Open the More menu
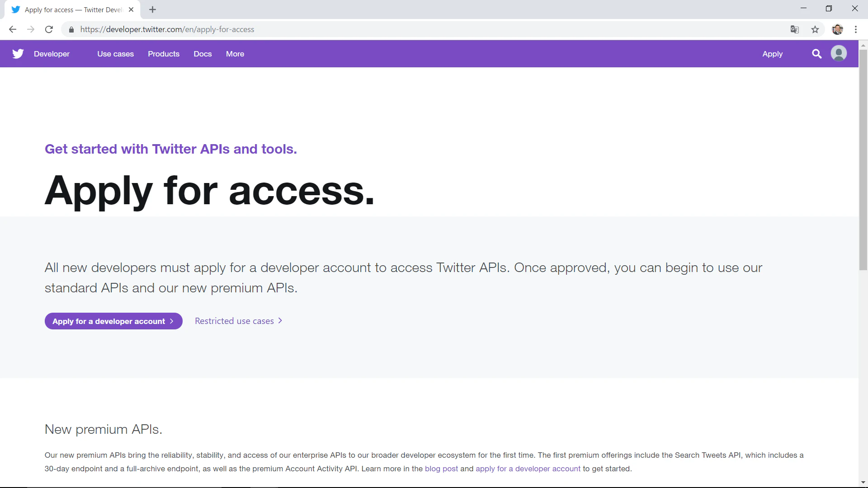Image resolution: width=868 pixels, height=488 pixels. [x=235, y=54]
